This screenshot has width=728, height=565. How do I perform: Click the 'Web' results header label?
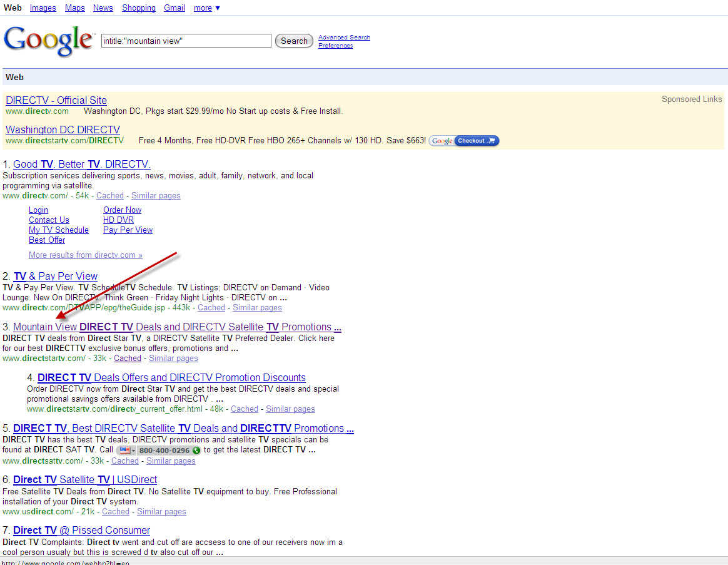click(x=14, y=77)
